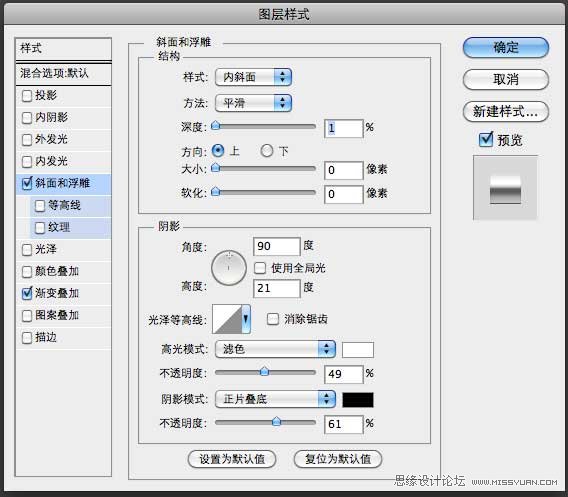Select 混合选项:默认 in the list
The image size is (568, 497).
click(x=63, y=74)
